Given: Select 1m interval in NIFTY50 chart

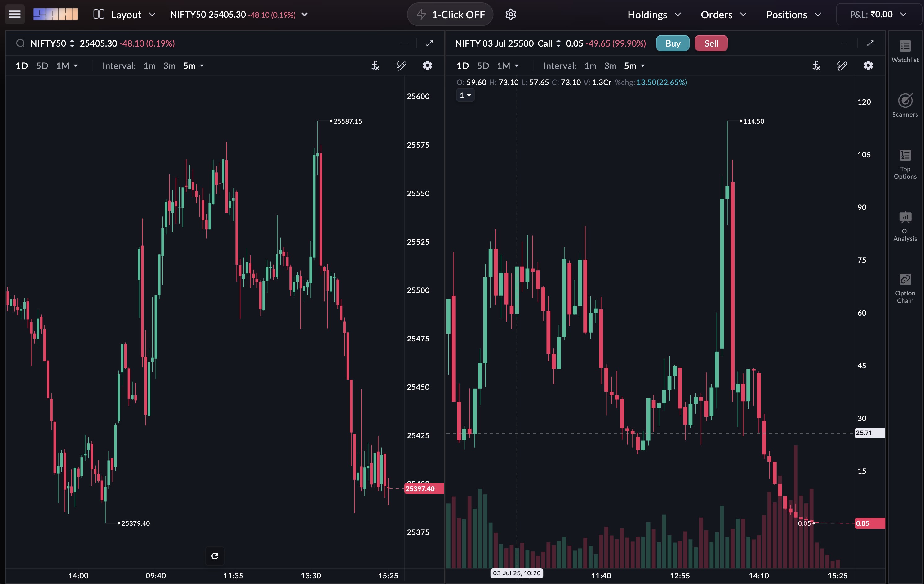Looking at the screenshot, I should tap(149, 66).
